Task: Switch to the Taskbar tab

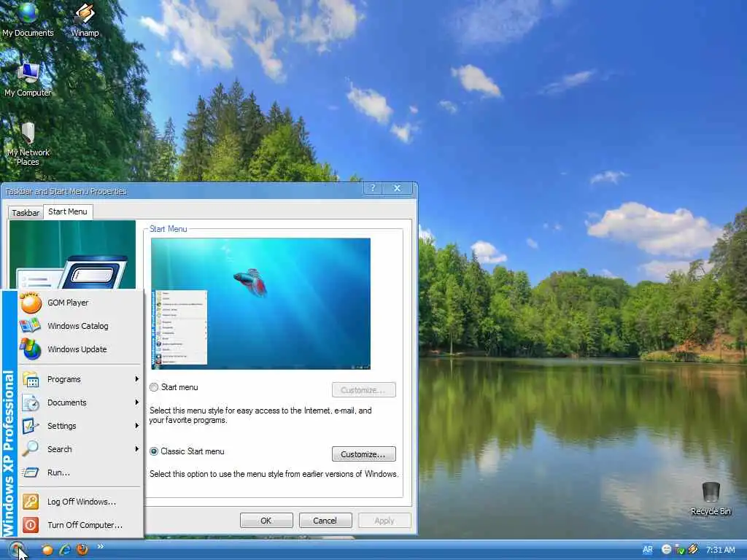Action: coord(26,213)
